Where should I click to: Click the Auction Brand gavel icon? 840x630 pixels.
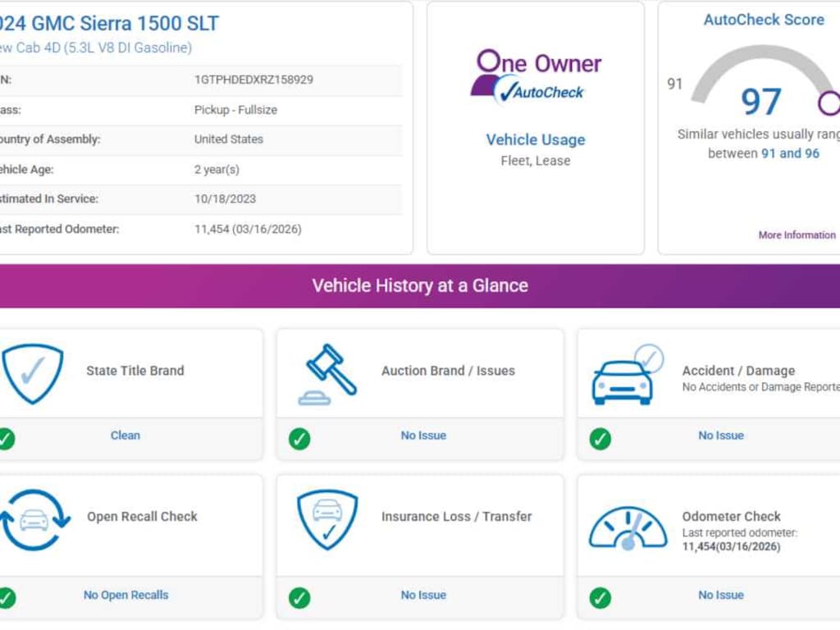(x=329, y=374)
